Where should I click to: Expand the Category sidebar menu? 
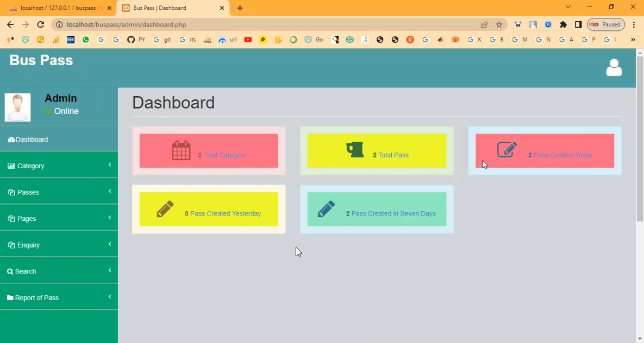click(x=59, y=166)
